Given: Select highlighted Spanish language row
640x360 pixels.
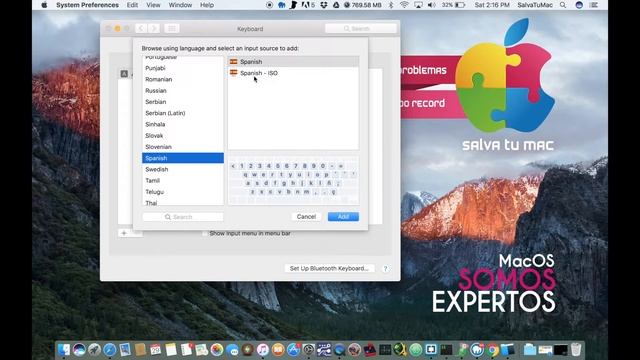Looking at the screenshot, I should click(183, 158).
